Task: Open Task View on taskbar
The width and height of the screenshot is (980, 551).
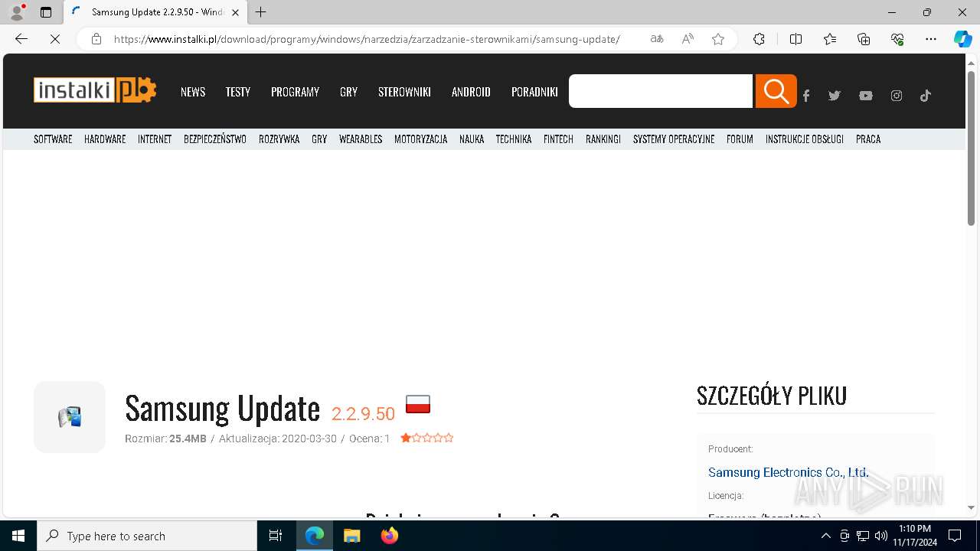Action: [276, 536]
